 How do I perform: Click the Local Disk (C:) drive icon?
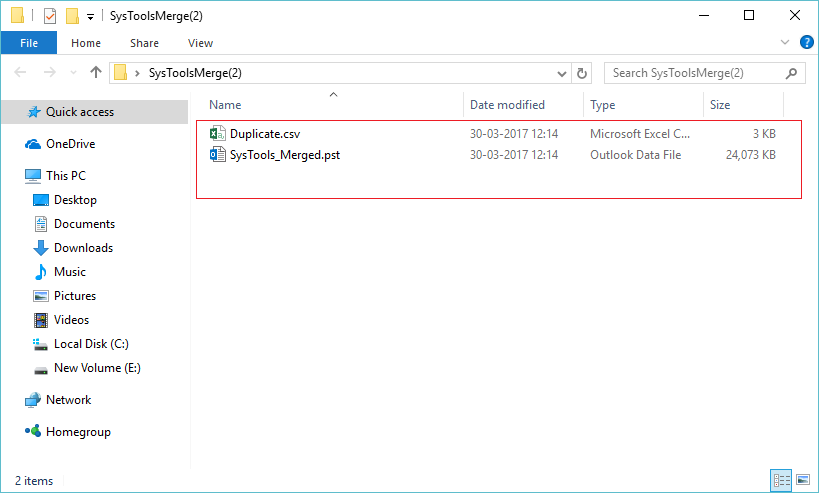(x=40, y=344)
